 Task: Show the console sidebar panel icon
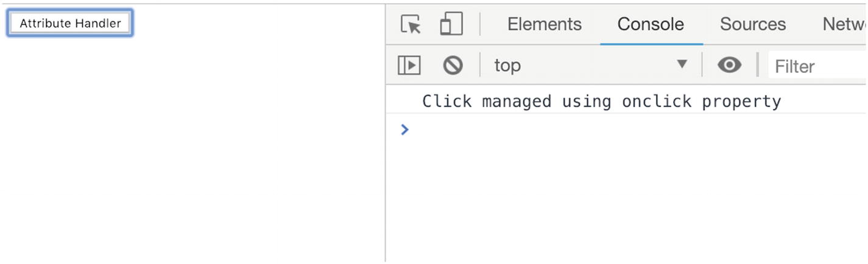[409, 65]
